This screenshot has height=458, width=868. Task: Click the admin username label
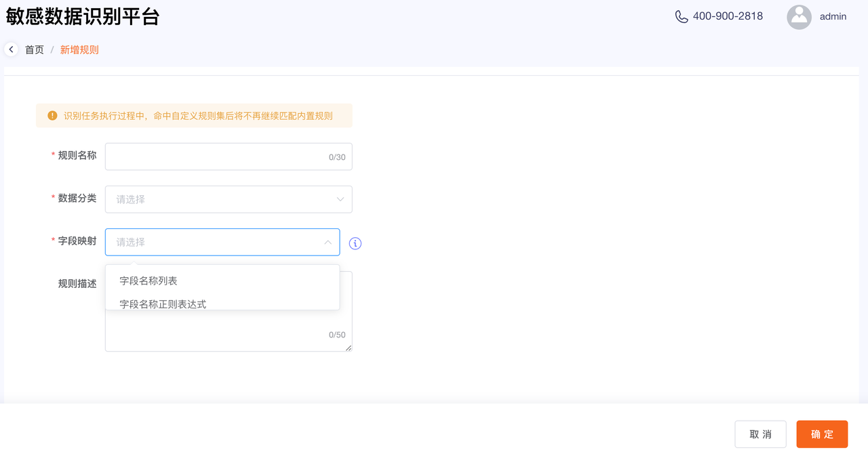tap(833, 16)
